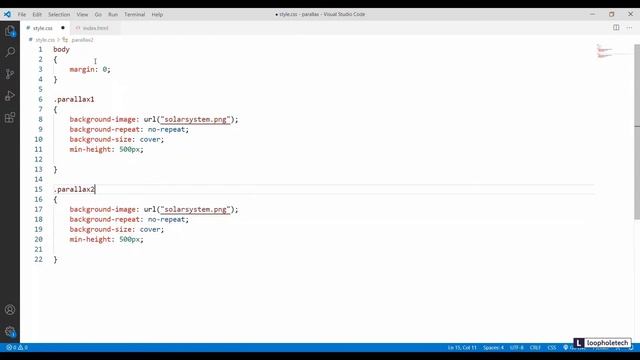The width and height of the screenshot is (640, 360).
Task: Click 'background-size: cover' on line 19
Action: (x=115, y=229)
